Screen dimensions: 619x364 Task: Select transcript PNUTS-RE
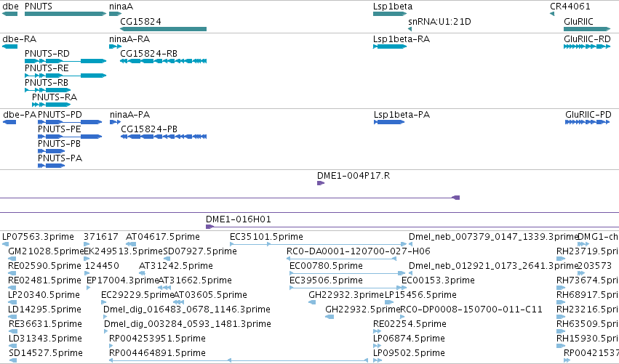(x=47, y=68)
